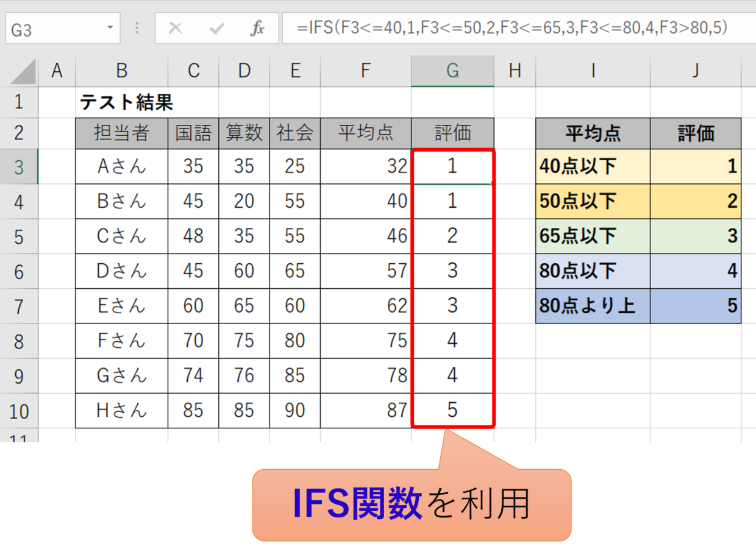
Task: Select column G header
Action: [x=452, y=71]
